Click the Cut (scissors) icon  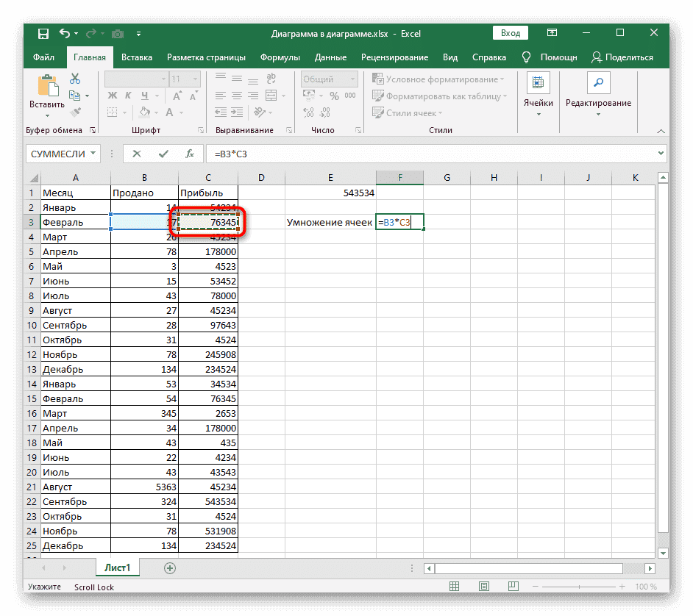coord(74,78)
